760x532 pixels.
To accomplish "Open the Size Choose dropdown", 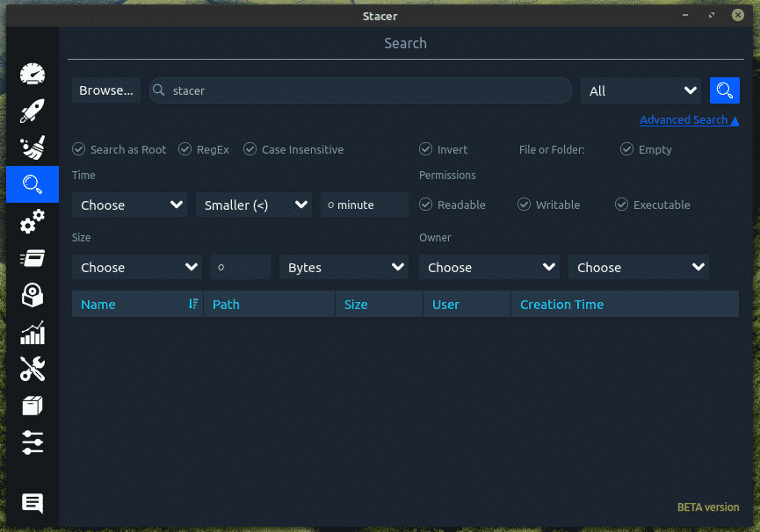I will pos(137,267).
